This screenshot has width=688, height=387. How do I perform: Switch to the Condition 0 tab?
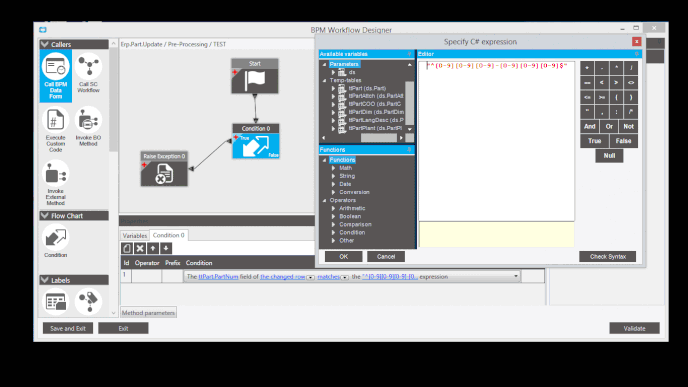click(168, 235)
